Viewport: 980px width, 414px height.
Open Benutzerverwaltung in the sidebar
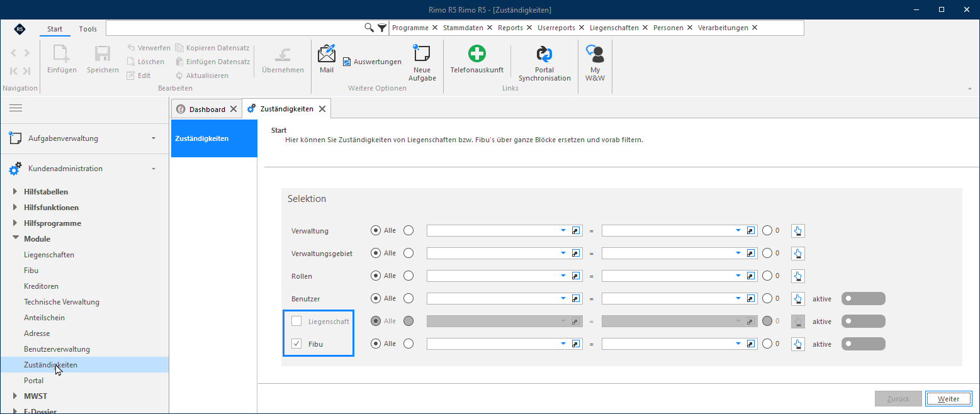click(57, 349)
